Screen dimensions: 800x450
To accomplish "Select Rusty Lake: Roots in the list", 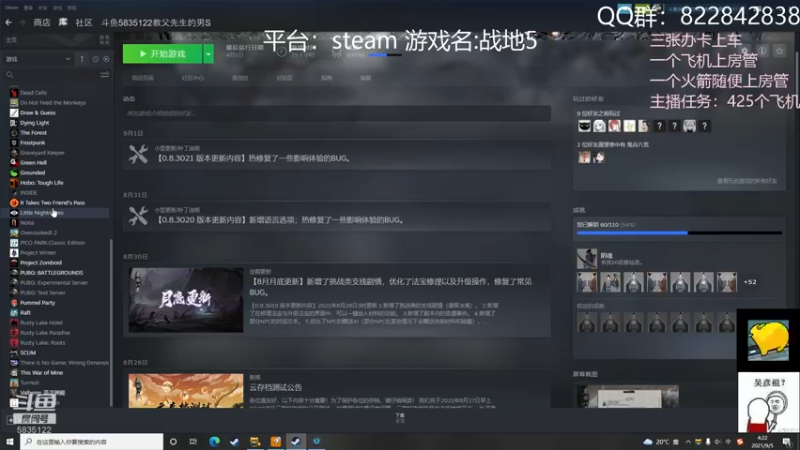I will point(42,343).
